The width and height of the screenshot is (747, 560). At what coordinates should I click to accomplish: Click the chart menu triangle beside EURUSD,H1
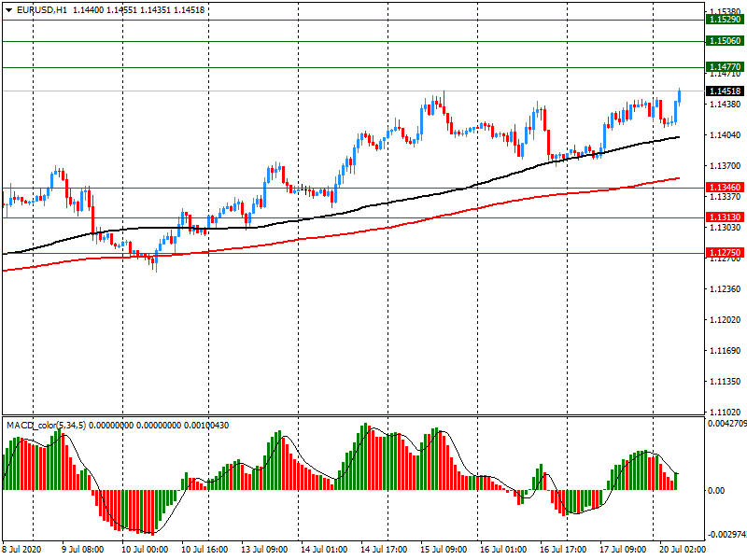tap(8, 10)
